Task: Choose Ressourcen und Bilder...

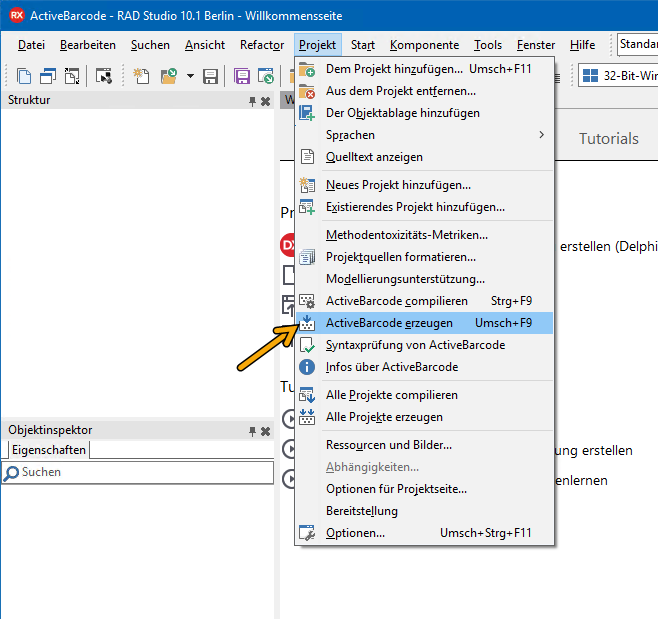Action: coord(424,445)
